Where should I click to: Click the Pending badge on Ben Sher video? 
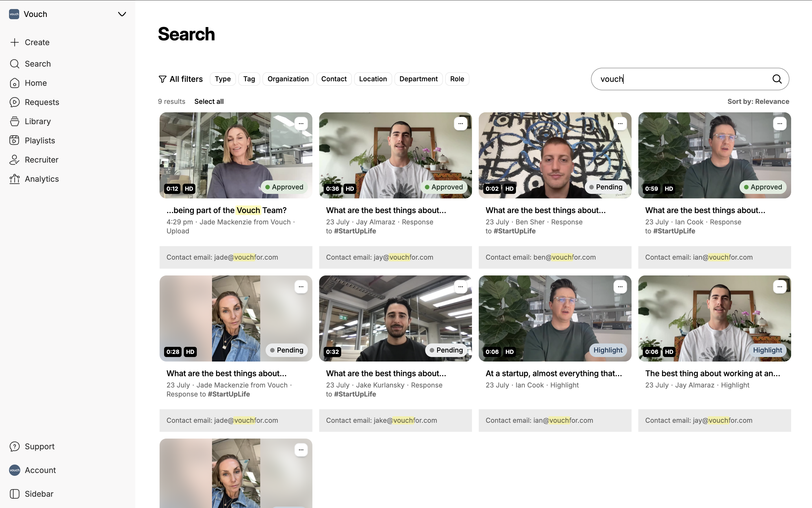point(606,187)
